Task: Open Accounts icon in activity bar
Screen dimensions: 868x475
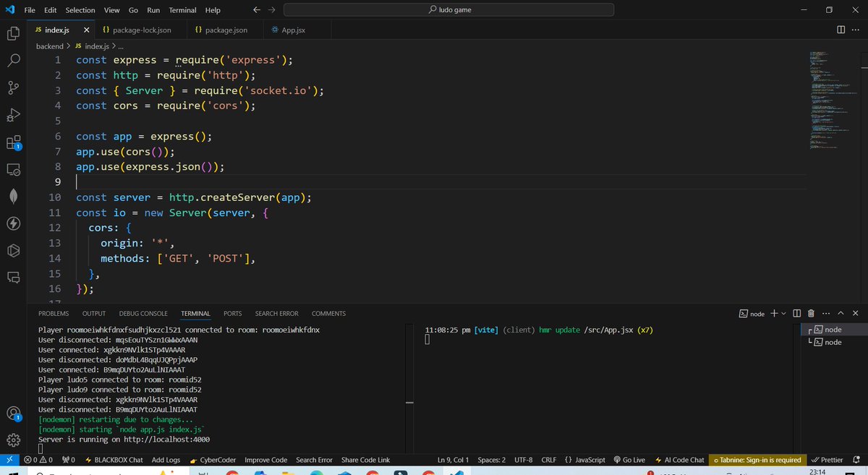Action: (x=13, y=414)
